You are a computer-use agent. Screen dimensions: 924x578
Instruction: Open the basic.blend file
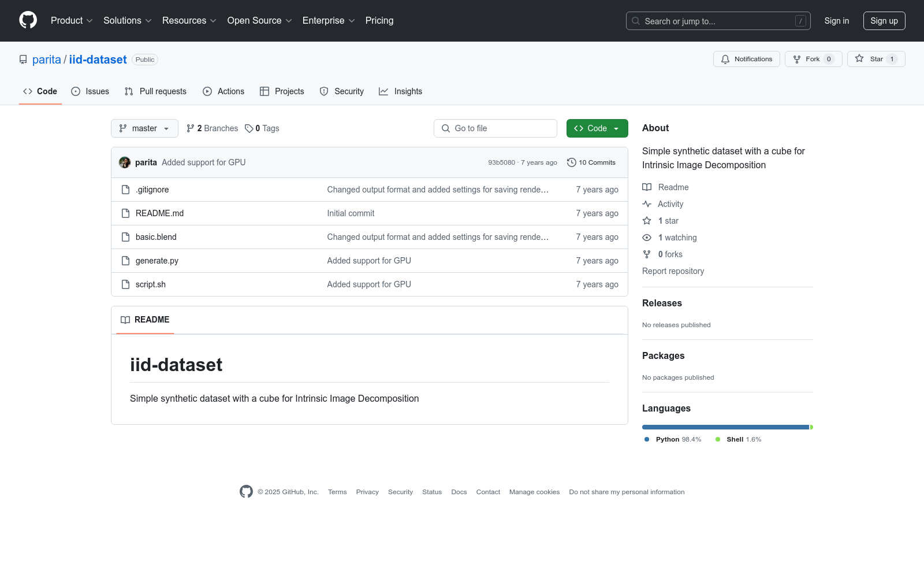pos(156,237)
